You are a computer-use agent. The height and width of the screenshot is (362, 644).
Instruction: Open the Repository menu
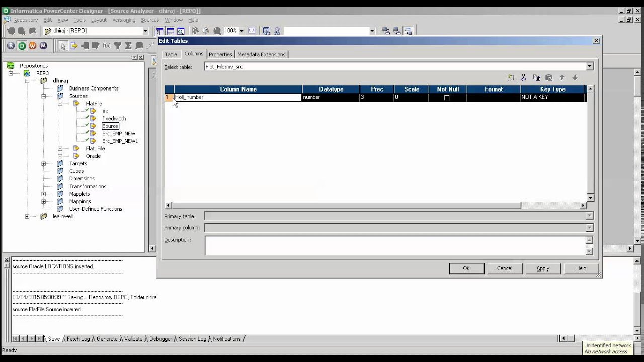coord(25,20)
